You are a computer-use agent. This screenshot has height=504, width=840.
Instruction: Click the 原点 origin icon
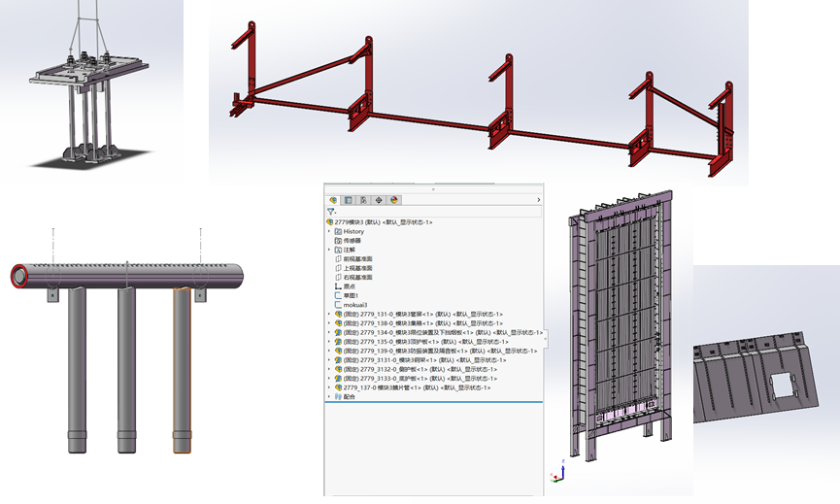(x=338, y=286)
